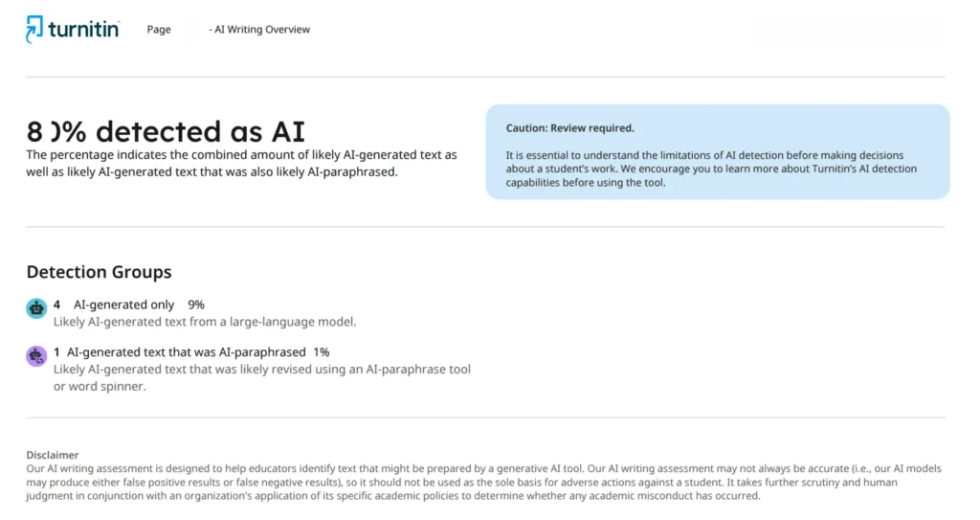Click the "detected as AI" percentage heading
Viewport: 980px width, 520px height.
pyautogui.click(x=166, y=132)
